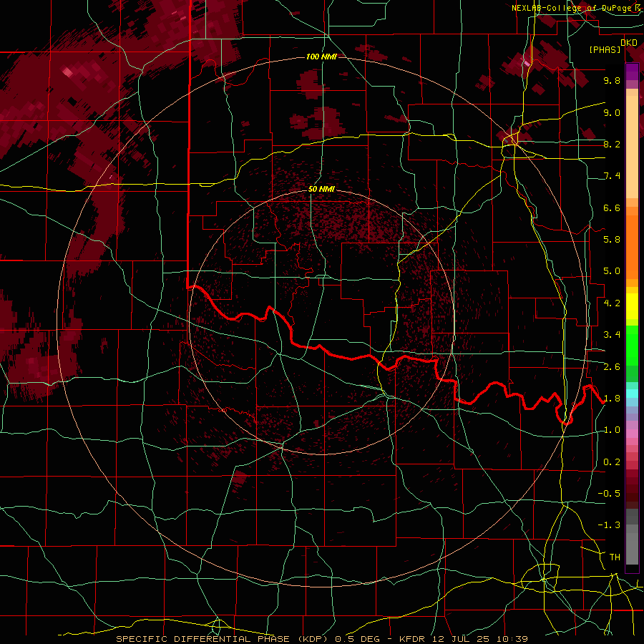Pick the light peach color bar segment

[x=632, y=148]
